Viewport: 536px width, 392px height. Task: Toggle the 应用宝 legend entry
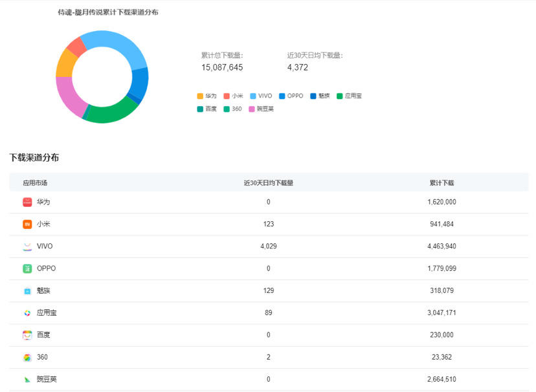click(x=349, y=96)
